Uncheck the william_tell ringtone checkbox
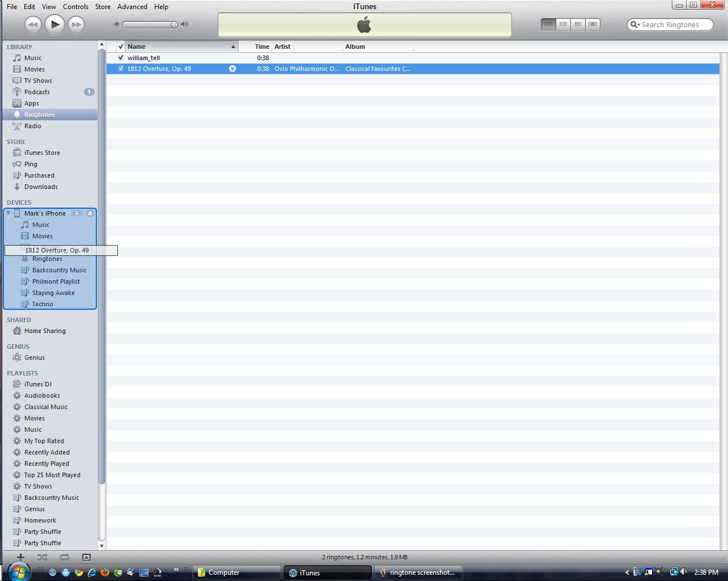Viewport: 728px width, 581px height. click(x=121, y=58)
